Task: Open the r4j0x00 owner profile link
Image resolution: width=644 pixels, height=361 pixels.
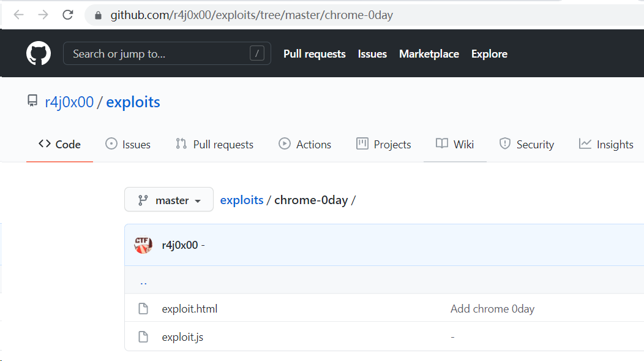Action: click(x=69, y=102)
